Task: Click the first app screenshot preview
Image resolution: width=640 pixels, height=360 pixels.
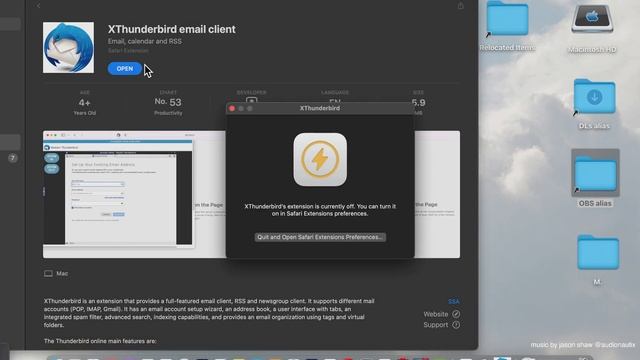Action: pos(134,194)
